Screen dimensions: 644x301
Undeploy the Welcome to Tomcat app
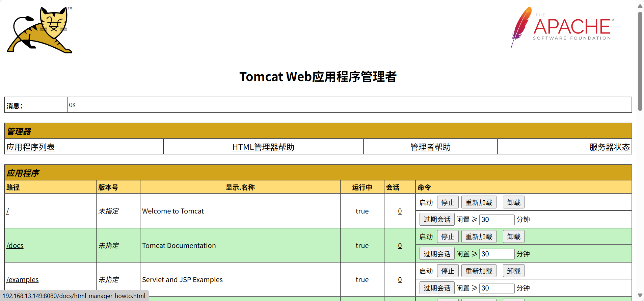(514, 202)
